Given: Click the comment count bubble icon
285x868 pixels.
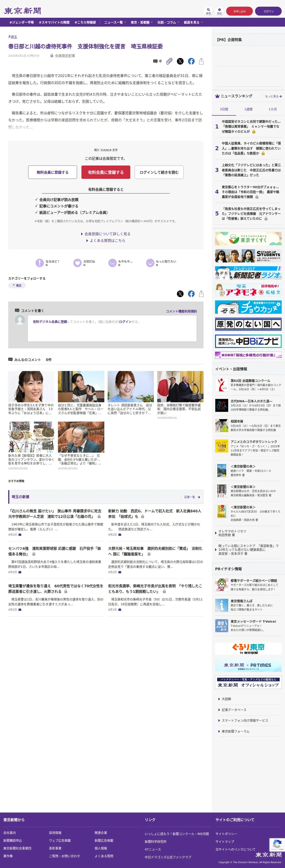Looking at the screenshot, I should (155, 61).
